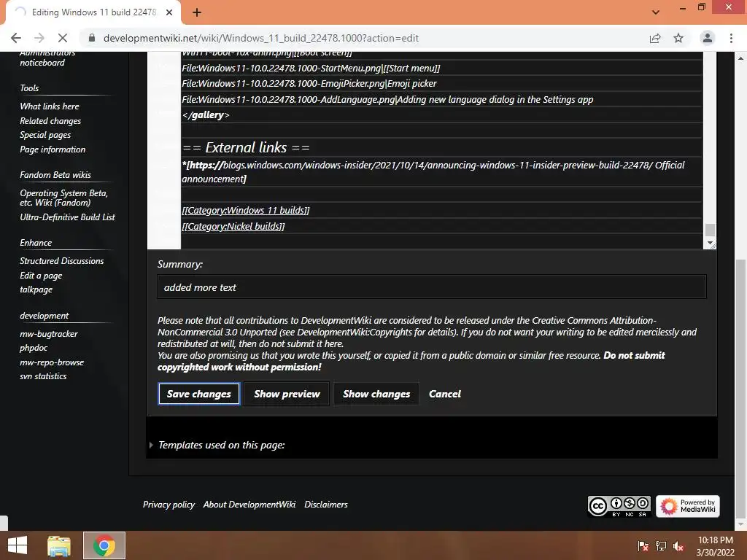
Task: Click the editor scrollbar down arrow
Action: tap(710, 243)
